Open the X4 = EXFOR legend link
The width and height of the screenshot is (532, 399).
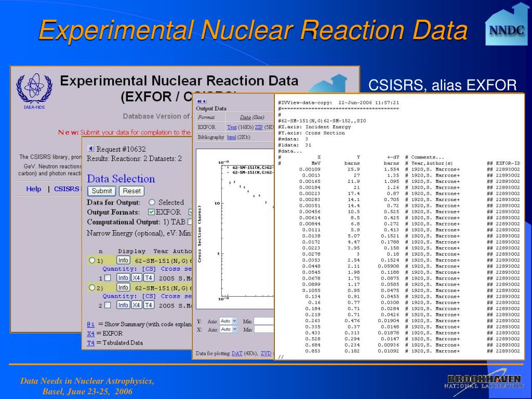tap(90, 334)
